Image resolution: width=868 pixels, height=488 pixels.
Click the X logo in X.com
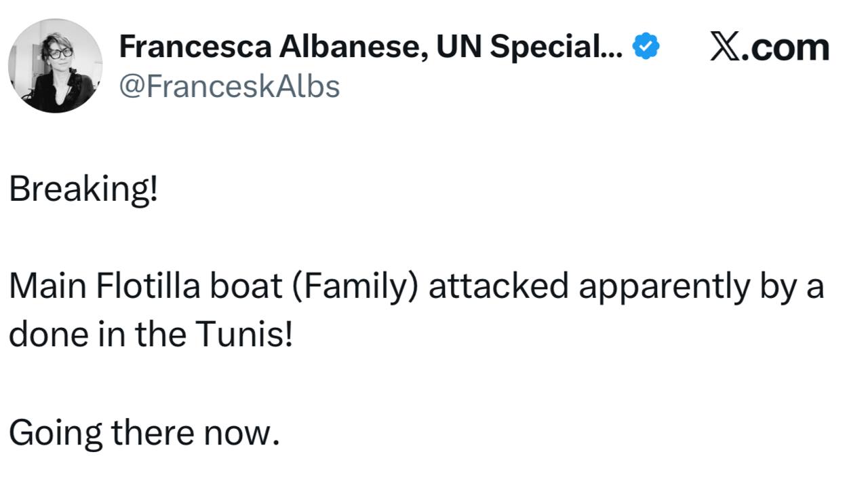724,48
